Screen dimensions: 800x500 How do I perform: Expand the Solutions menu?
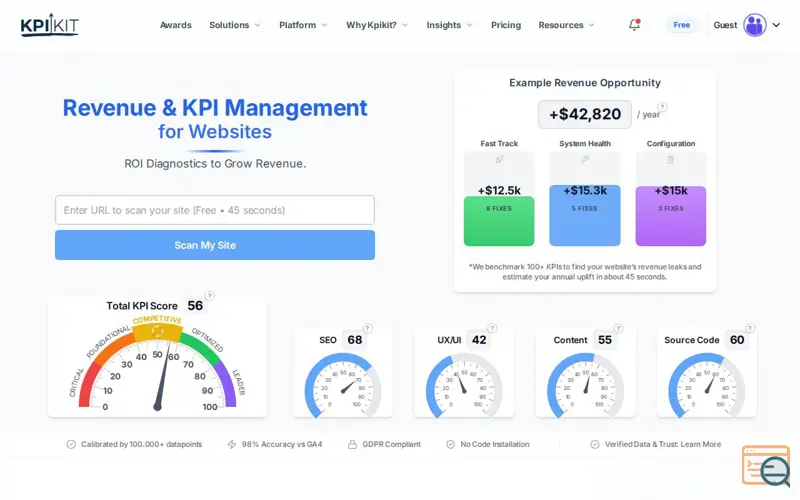pyautogui.click(x=235, y=25)
